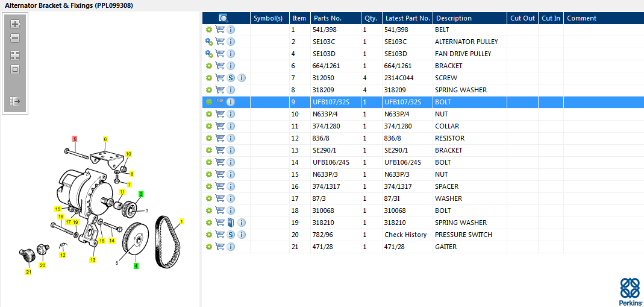Click gear icon on BRACKET 664/1261 row

pos(209,66)
